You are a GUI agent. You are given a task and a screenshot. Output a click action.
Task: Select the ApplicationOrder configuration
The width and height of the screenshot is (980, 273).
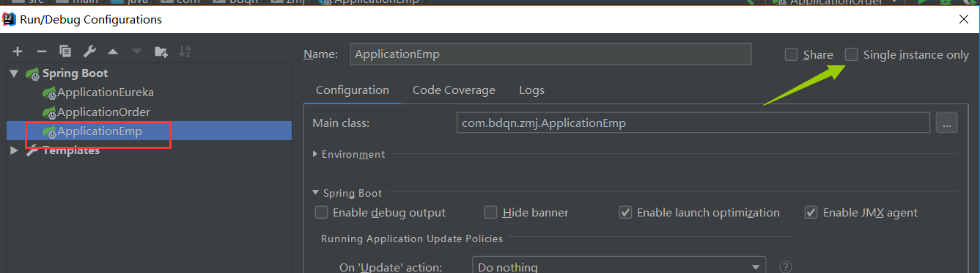tap(103, 112)
